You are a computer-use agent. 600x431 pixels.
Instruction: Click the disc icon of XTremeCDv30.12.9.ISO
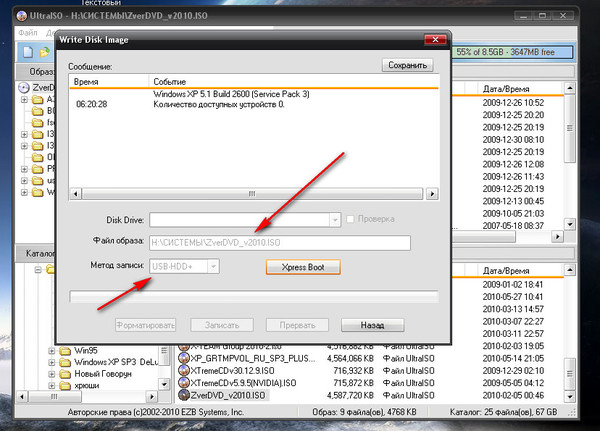(184, 371)
